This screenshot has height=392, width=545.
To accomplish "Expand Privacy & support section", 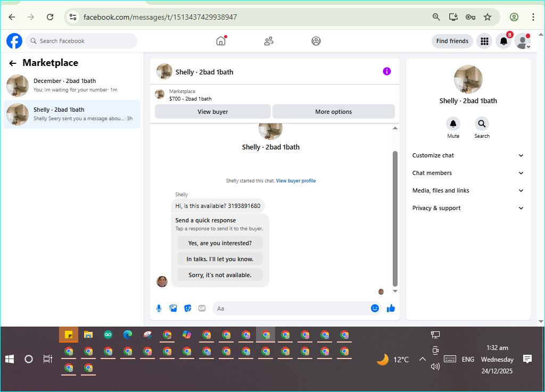I will click(468, 208).
